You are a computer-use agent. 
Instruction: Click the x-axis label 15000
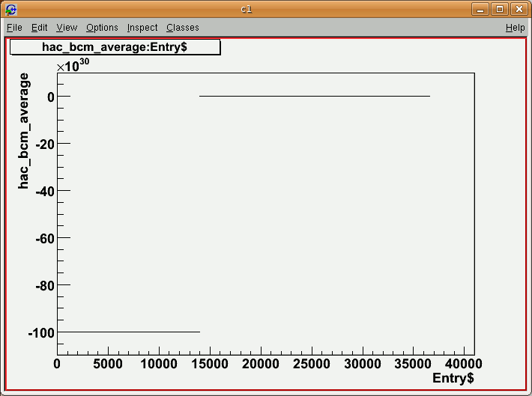[210, 364]
